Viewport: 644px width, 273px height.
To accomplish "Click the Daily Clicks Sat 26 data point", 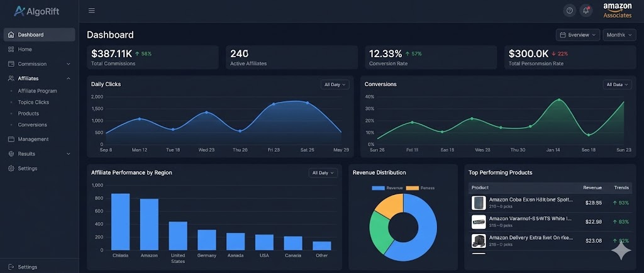I will pyautogui.click(x=307, y=103).
